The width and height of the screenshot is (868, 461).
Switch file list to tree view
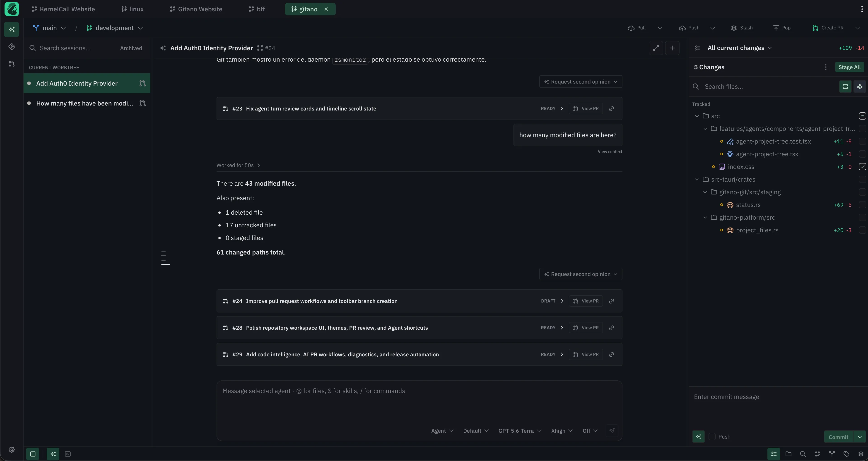click(860, 86)
